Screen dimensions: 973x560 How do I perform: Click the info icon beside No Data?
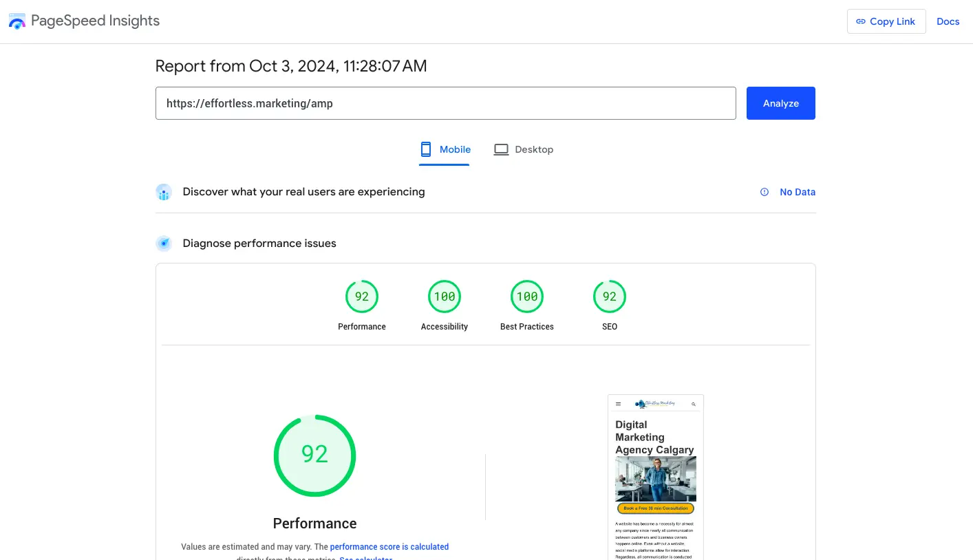coord(764,193)
